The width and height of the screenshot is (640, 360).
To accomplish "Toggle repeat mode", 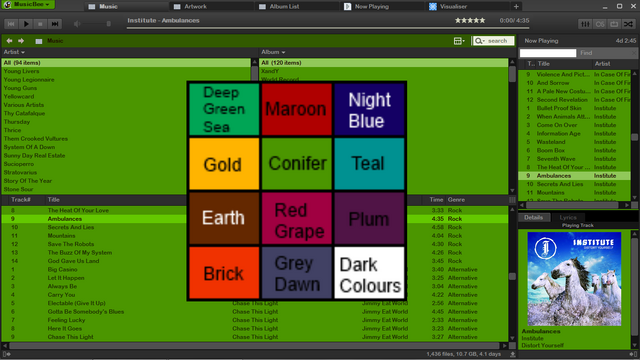I will 614,24.
